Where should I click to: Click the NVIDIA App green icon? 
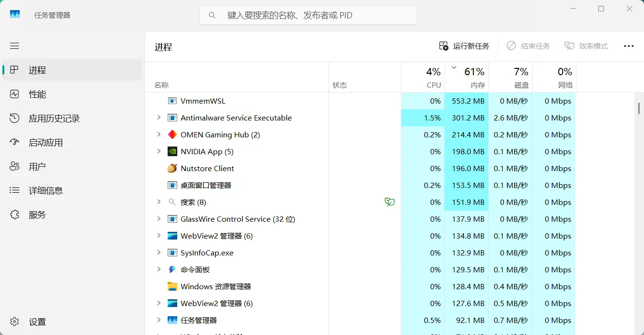[x=172, y=151]
